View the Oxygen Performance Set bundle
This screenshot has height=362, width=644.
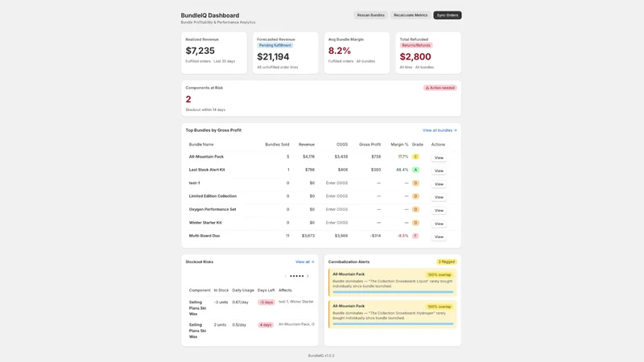tap(439, 210)
